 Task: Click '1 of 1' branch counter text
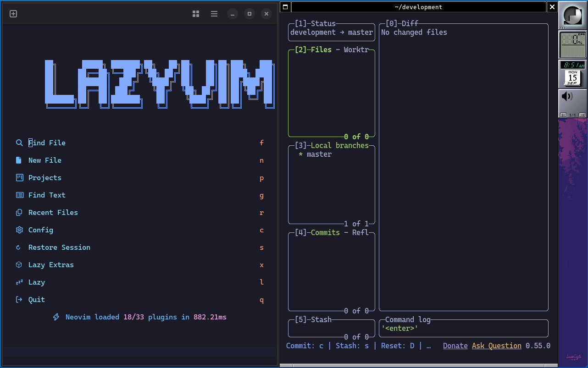coord(356,224)
